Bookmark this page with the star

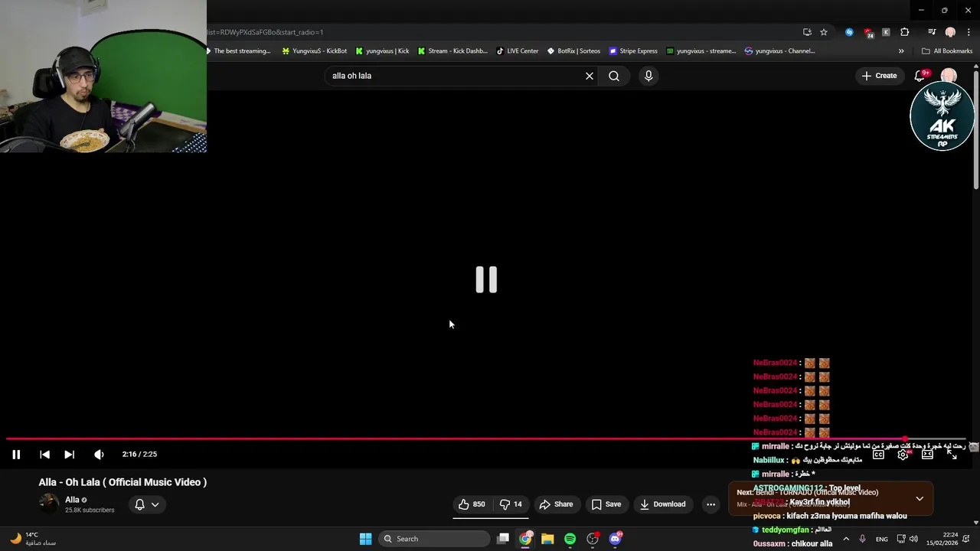tap(824, 32)
